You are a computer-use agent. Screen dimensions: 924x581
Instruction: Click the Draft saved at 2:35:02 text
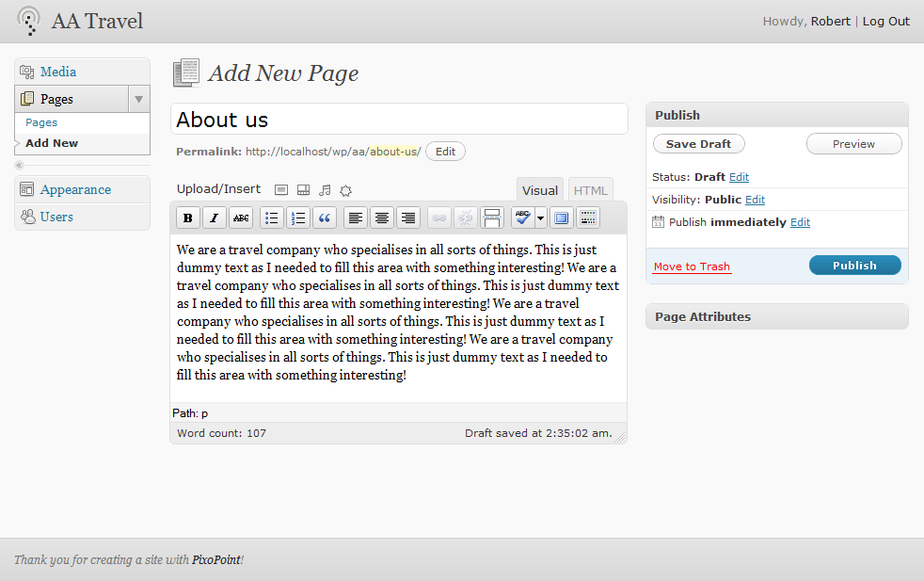pyautogui.click(x=538, y=433)
